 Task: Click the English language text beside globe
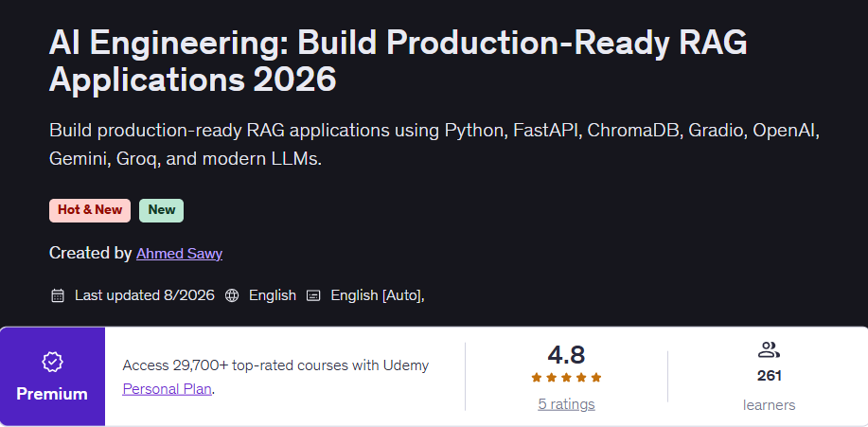(273, 295)
